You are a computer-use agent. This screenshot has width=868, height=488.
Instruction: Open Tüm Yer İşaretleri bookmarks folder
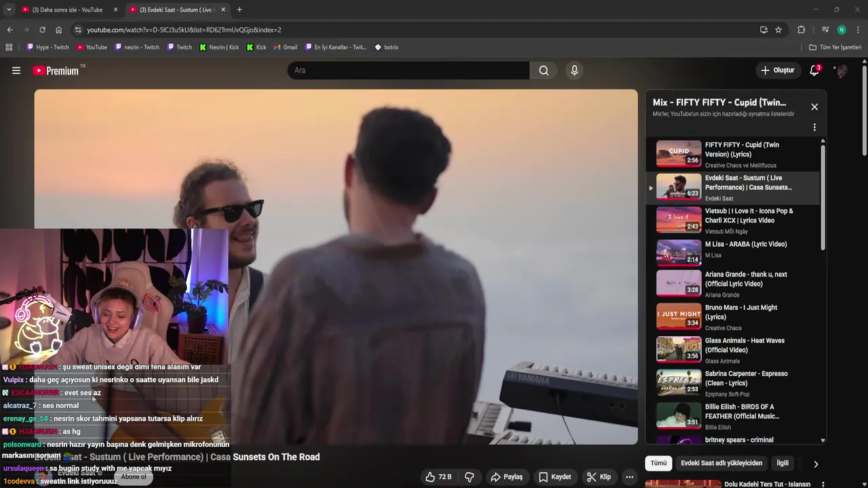835,47
